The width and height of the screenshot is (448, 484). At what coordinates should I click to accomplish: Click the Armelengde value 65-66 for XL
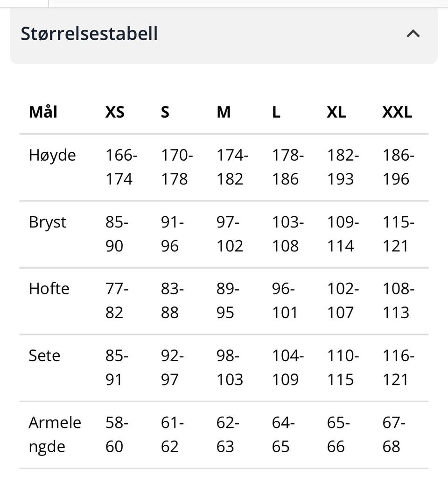click(x=338, y=434)
